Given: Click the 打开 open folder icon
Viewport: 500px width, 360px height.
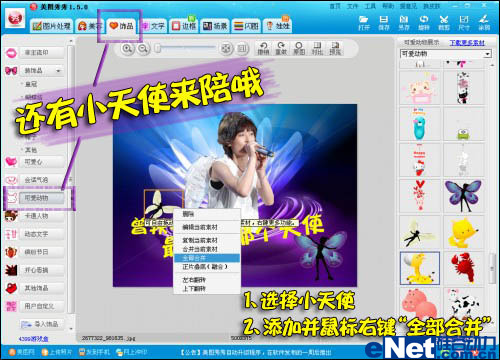Looking at the screenshot, I should (364, 23).
